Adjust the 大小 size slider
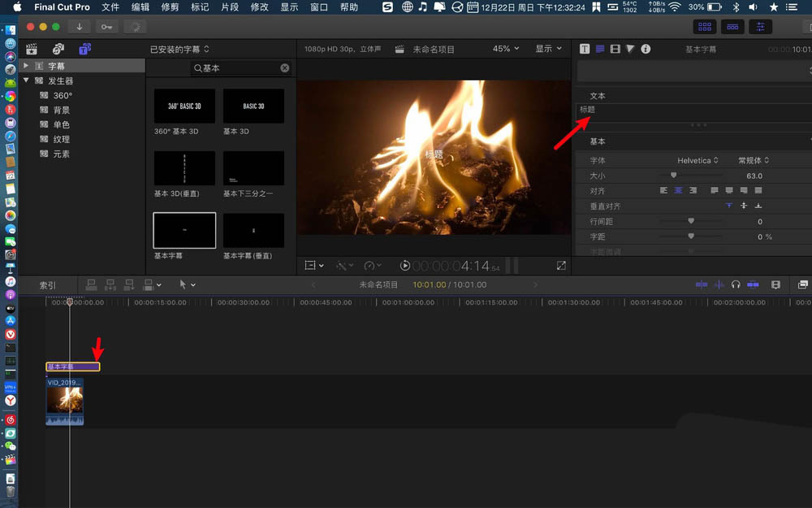This screenshot has height=508, width=812. [x=673, y=176]
